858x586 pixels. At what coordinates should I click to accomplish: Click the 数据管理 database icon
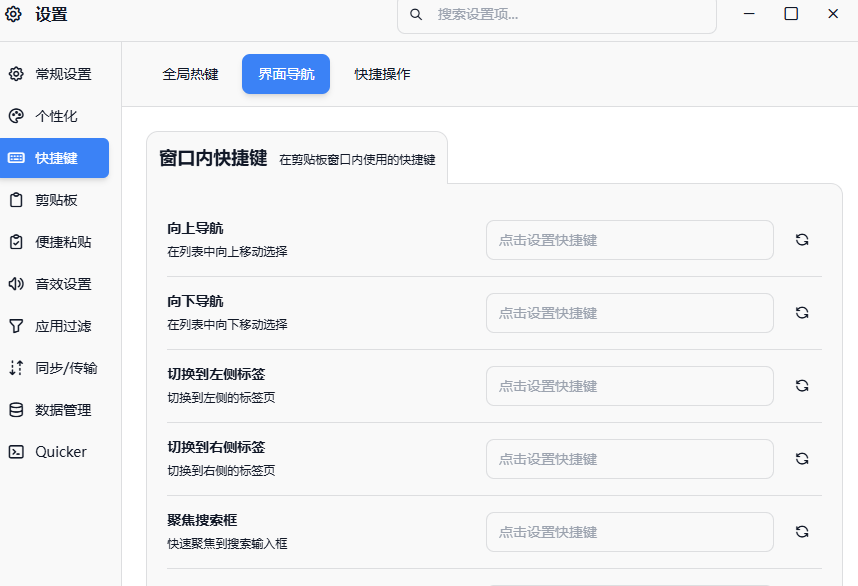pyautogui.click(x=16, y=410)
